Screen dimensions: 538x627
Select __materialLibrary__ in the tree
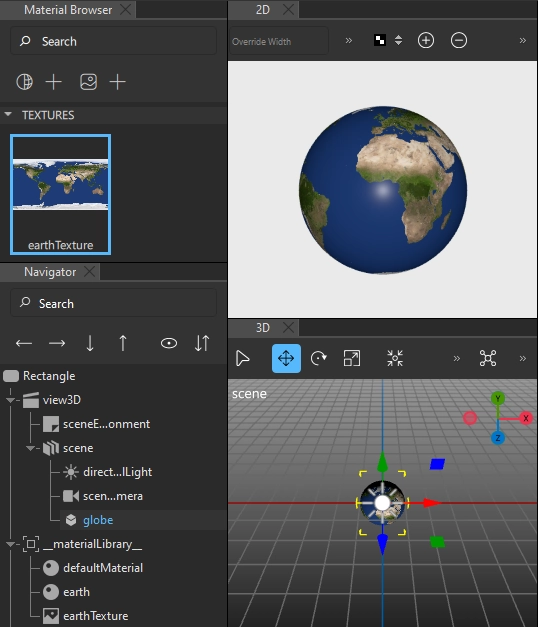pyautogui.click(x=92, y=544)
